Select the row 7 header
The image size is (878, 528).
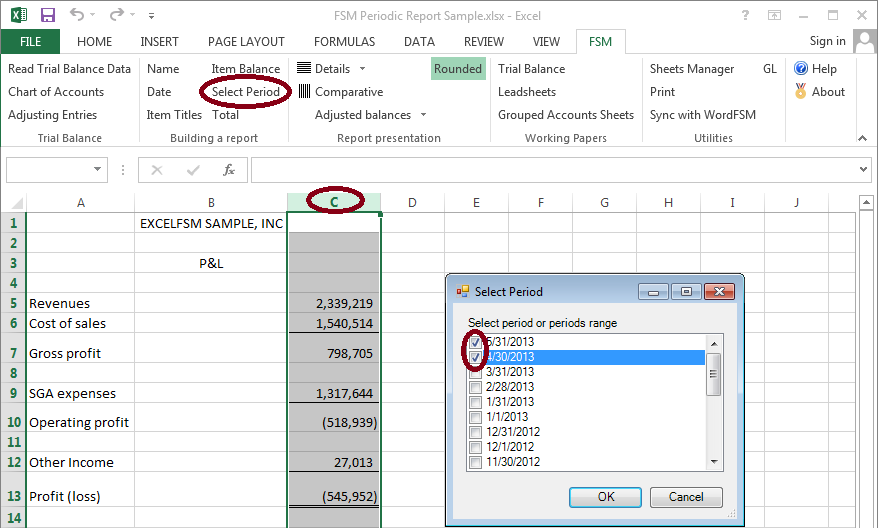(x=13, y=353)
